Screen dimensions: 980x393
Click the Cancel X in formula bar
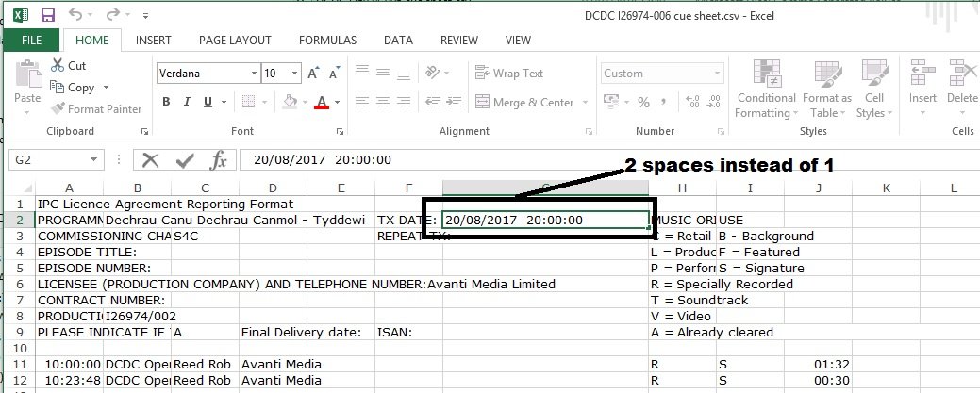tap(150, 160)
